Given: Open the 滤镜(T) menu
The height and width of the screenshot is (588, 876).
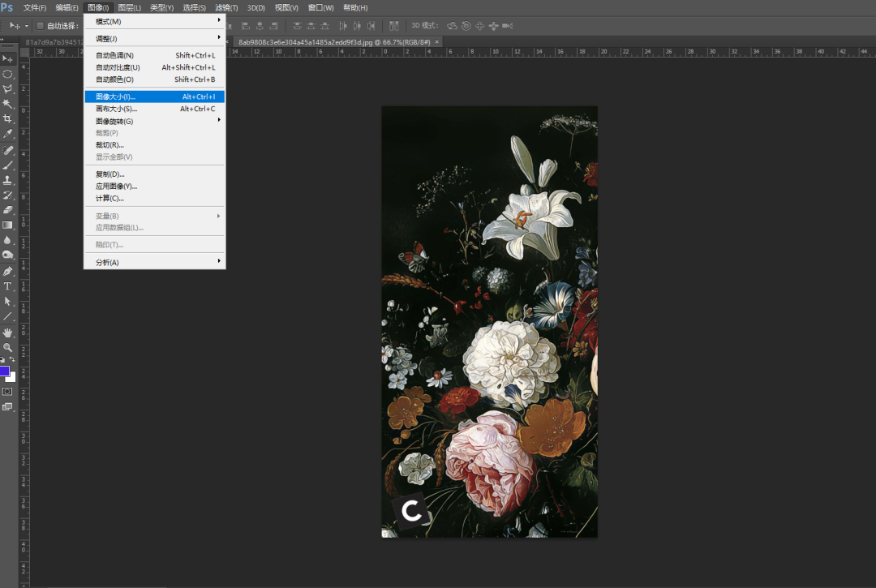Looking at the screenshot, I should [226, 8].
